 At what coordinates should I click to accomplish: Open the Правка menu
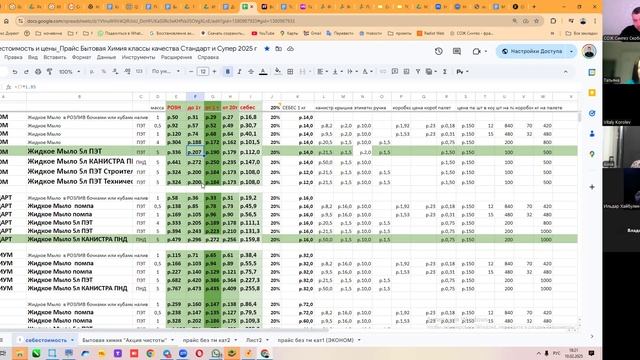[x=13, y=58]
